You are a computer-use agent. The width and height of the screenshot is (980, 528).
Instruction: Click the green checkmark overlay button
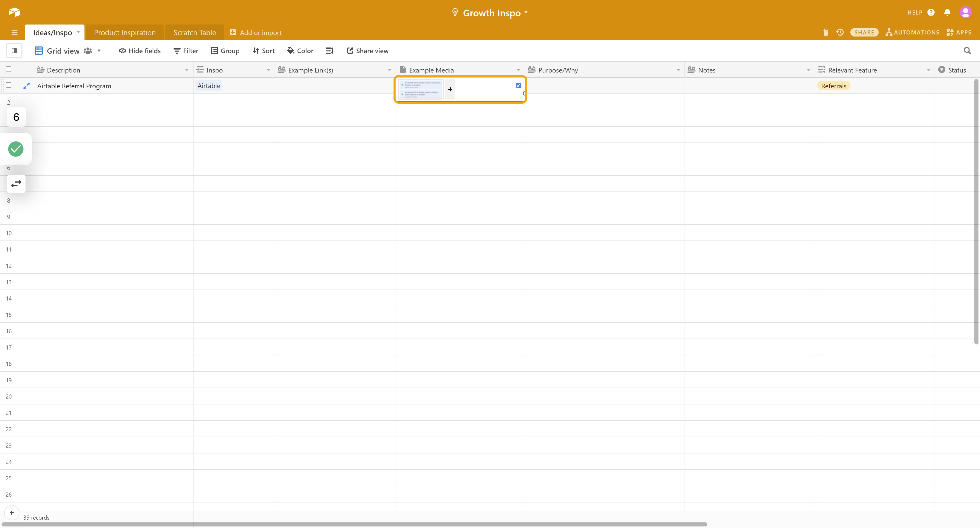[x=16, y=149]
